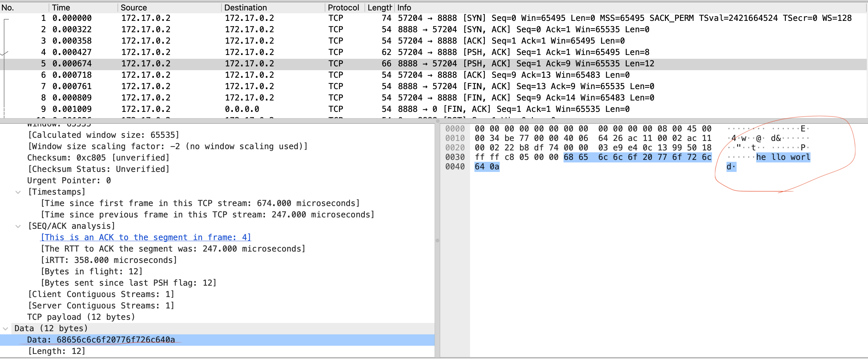Click the pane divider between details and bytes

[437, 240]
